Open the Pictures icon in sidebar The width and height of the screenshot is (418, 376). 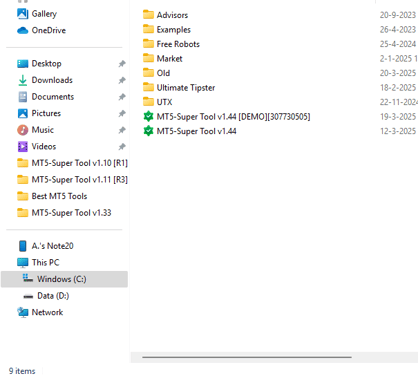[23, 113]
